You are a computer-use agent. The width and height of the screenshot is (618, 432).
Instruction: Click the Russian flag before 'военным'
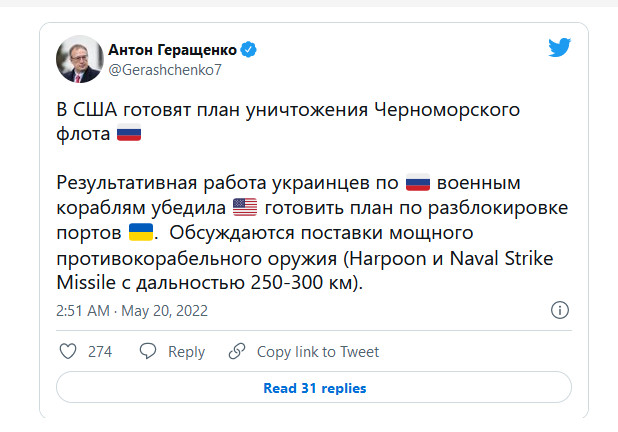click(x=417, y=184)
